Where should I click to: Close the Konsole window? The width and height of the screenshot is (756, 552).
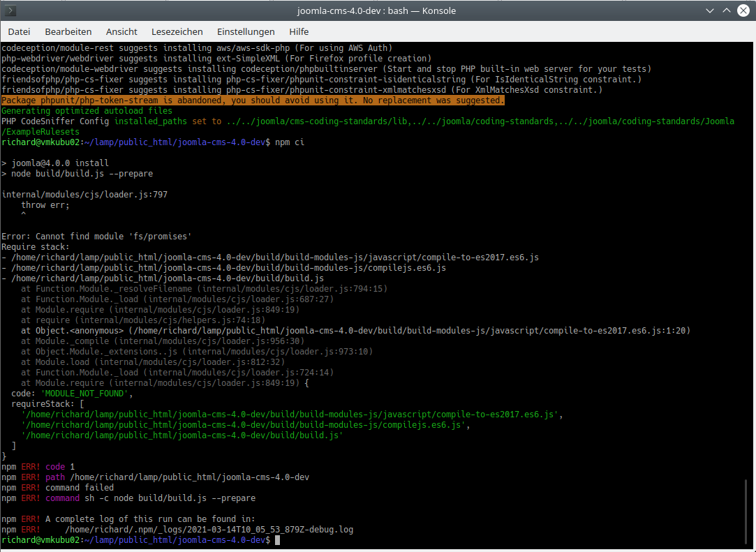click(743, 10)
